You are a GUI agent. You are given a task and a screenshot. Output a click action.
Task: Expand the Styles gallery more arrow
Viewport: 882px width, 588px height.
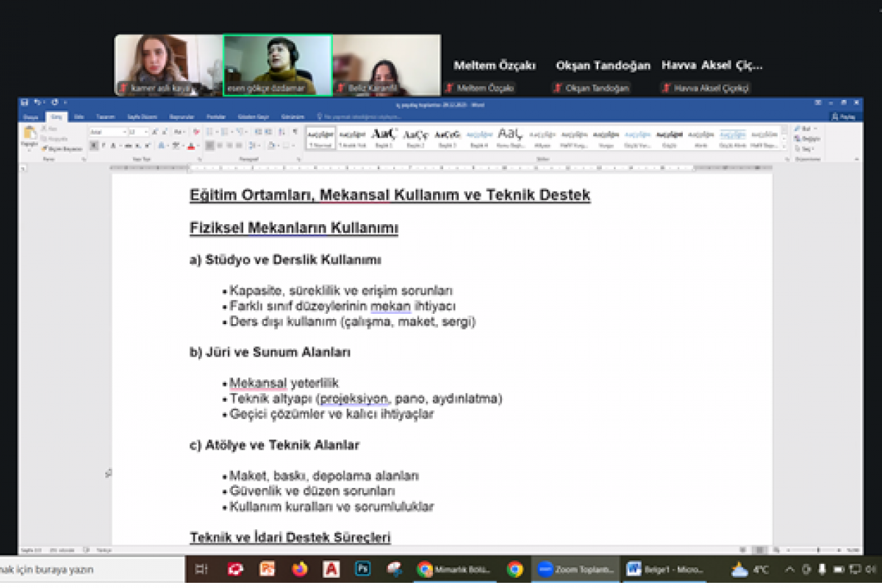click(784, 147)
